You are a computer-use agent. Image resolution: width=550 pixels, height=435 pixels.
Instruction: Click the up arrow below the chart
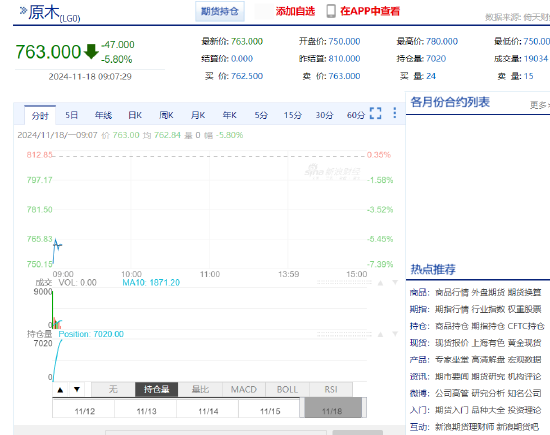pyautogui.click(x=60, y=389)
